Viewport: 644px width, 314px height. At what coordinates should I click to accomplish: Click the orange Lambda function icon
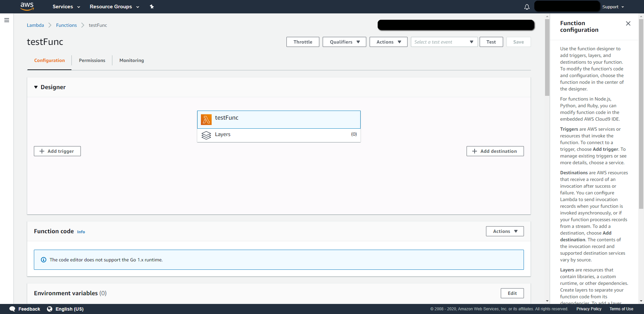point(206,120)
